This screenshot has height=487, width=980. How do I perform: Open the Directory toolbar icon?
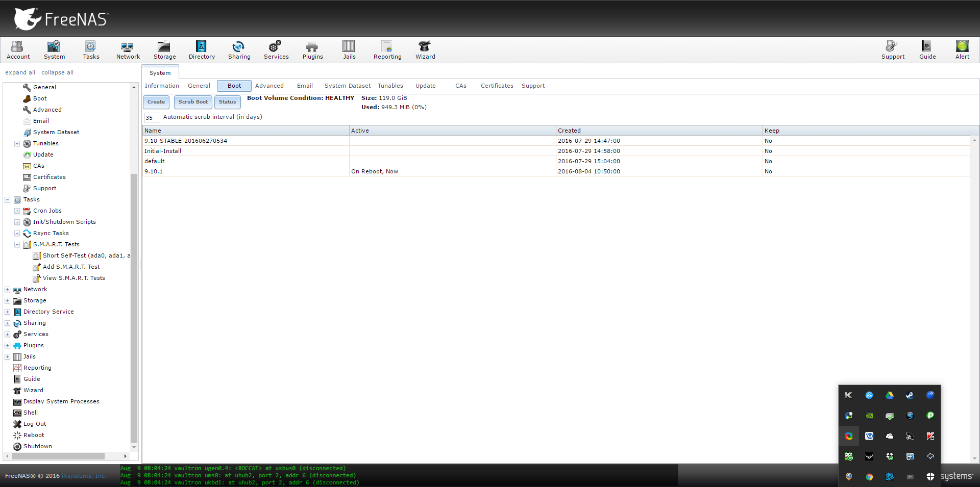pos(202,50)
